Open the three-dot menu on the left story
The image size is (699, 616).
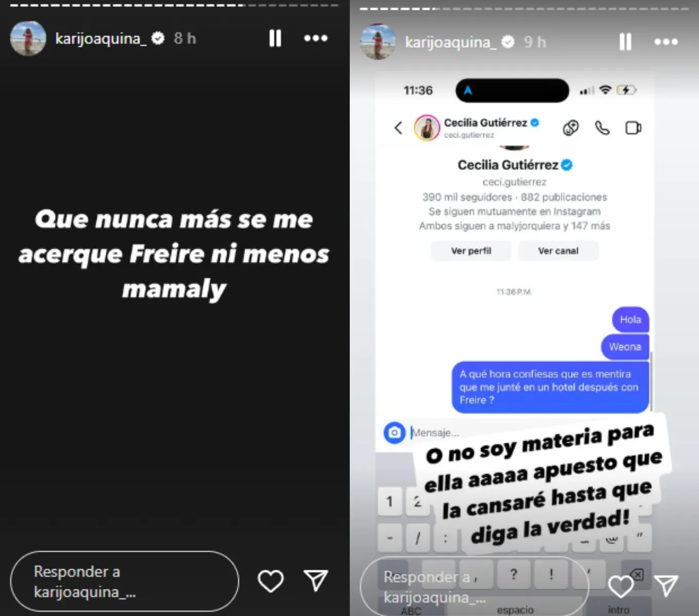tap(315, 38)
